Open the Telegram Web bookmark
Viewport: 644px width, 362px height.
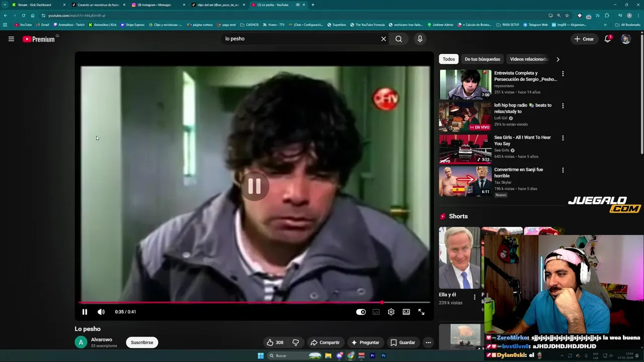pos(535,25)
